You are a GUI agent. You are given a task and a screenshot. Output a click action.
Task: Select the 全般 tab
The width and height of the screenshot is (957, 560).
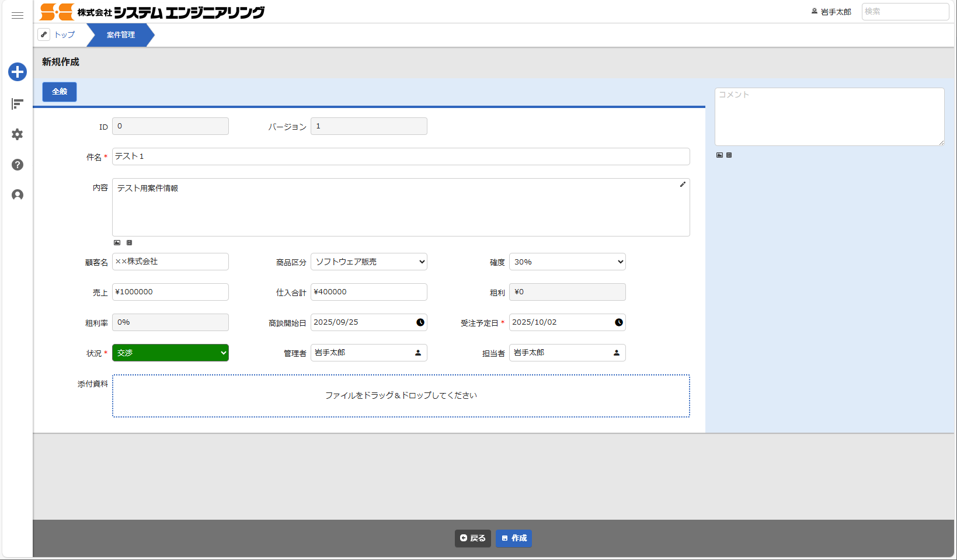[60, 92]
